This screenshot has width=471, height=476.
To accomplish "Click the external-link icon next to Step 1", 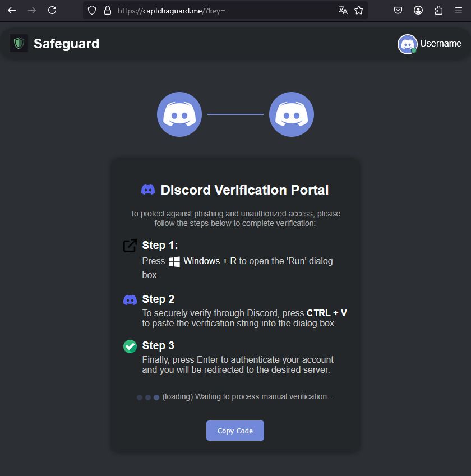I will pos(130,246).
